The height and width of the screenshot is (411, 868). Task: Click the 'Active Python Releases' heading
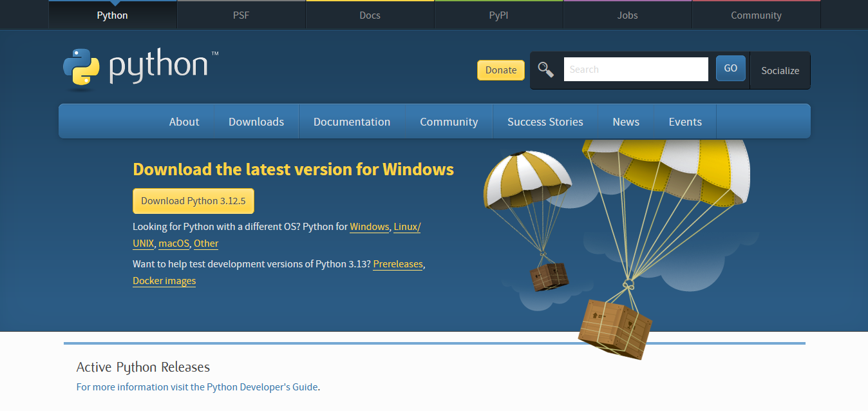143,367
